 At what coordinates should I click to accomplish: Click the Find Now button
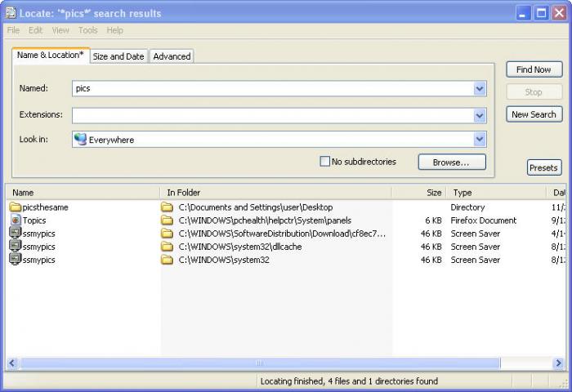tap(534, 69)
